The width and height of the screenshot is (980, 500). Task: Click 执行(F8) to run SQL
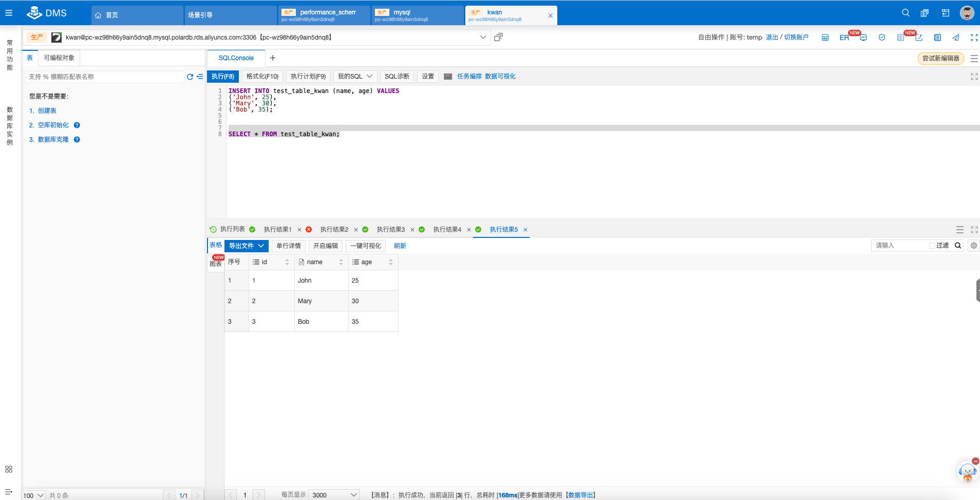tap(223, 77)
